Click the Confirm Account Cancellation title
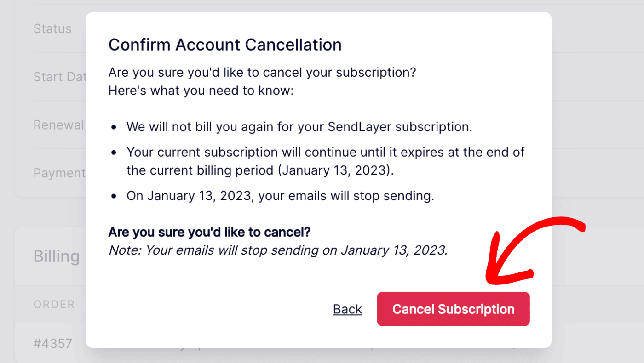 pos(225,44)
